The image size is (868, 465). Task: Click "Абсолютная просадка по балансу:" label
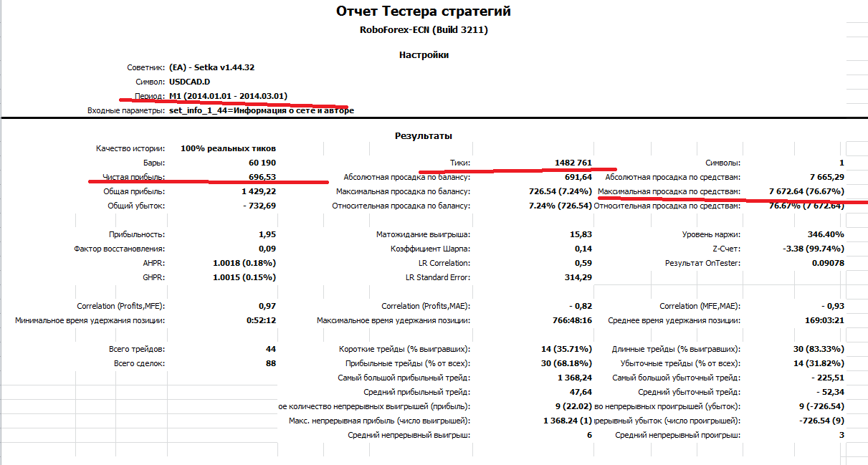tap(407, 177)
